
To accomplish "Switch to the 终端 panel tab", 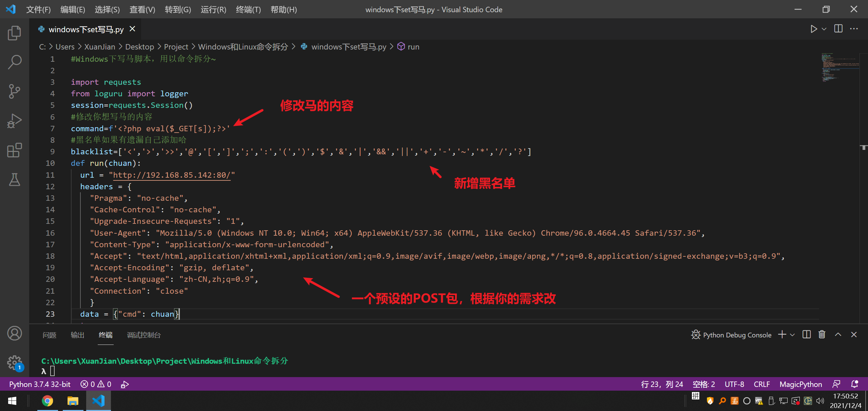I will (106, 335).
